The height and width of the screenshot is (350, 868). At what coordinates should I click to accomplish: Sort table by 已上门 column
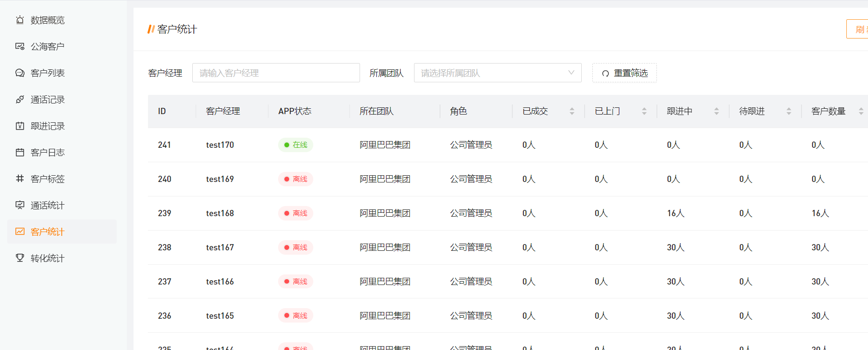(x=644, y=111)
